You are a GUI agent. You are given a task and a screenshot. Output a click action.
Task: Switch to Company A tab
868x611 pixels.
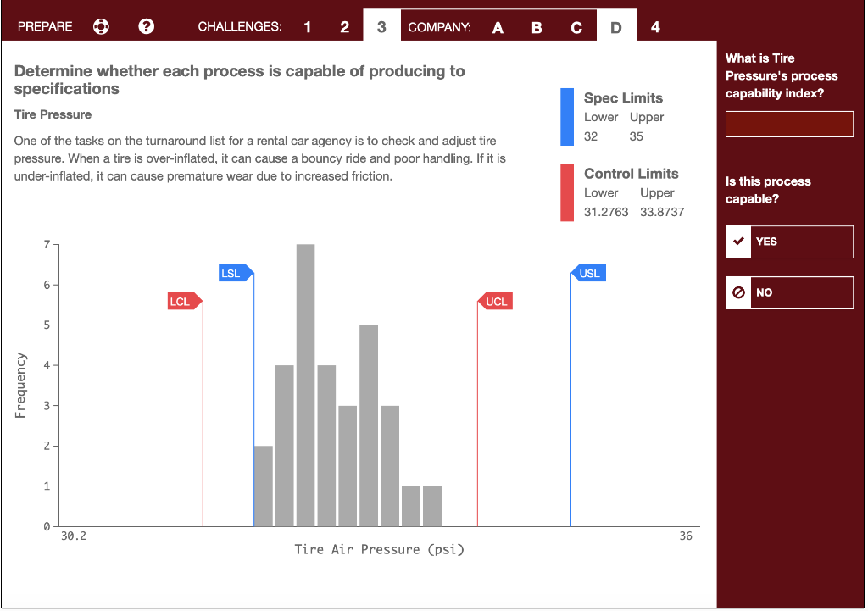pos(498,27)
